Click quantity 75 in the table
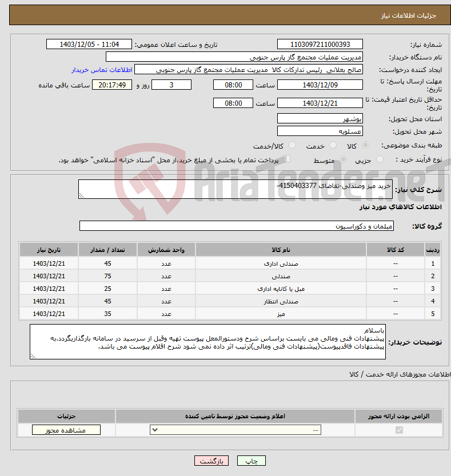 (107, 276)
